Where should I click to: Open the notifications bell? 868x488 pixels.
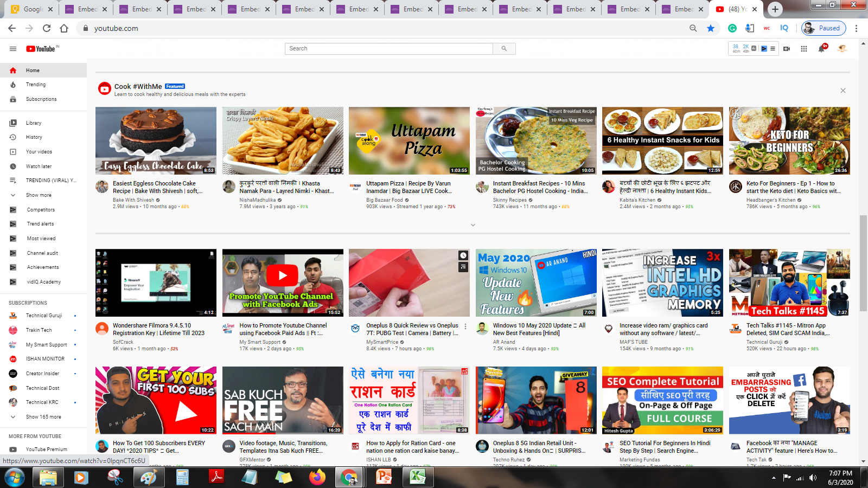click(x=822, y=49)
